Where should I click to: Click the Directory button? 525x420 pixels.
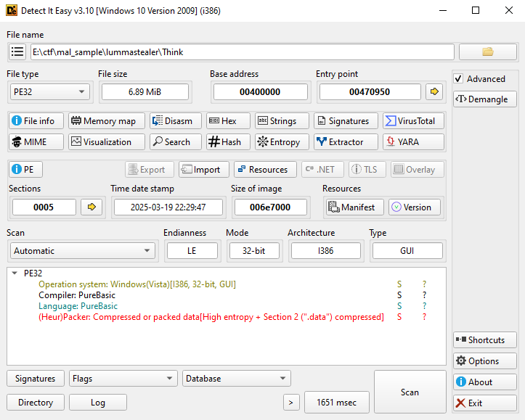[x=36, y=403]
